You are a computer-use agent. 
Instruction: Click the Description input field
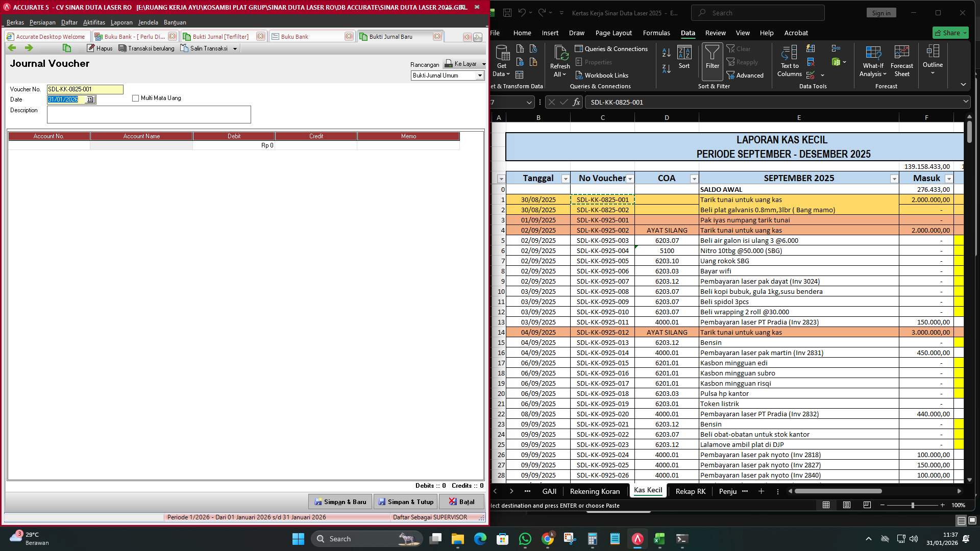149,114
